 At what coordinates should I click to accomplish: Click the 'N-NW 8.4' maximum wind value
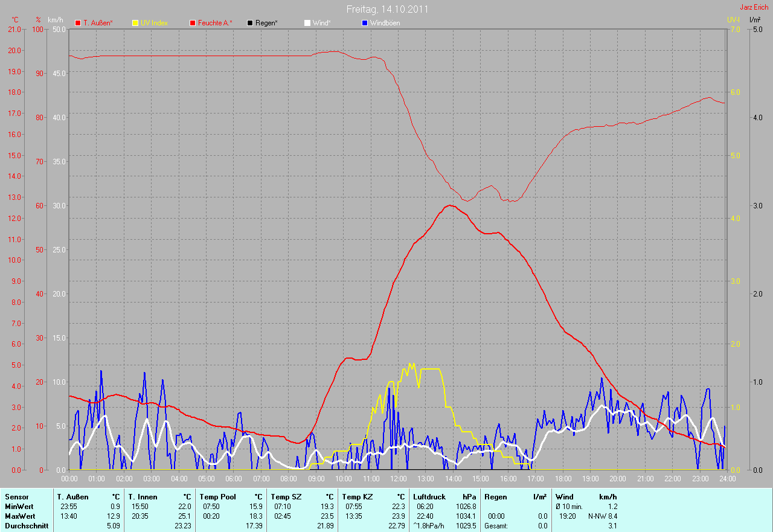pyautogui.click(x=603, y=516)
